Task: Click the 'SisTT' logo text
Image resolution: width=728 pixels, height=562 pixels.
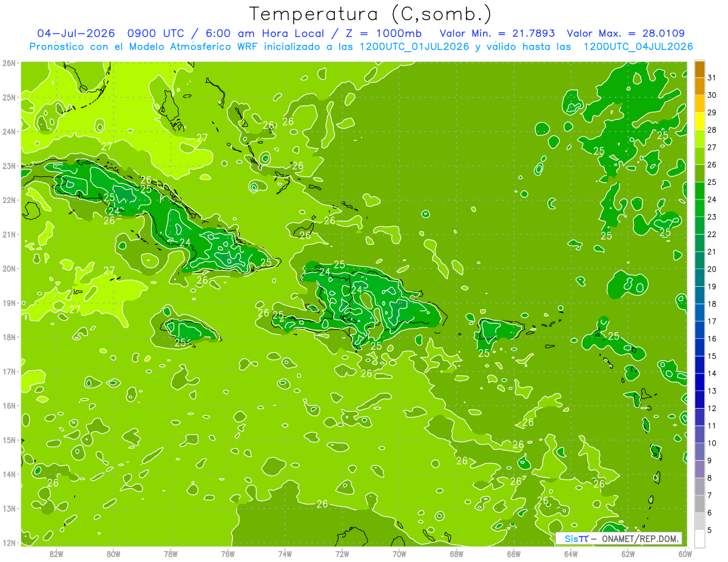Action: tap(576, 538)
